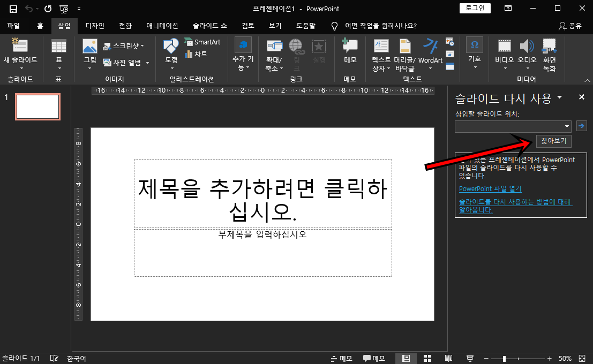Click the PowerPoint 파일 열기 link

pos(490,188)
